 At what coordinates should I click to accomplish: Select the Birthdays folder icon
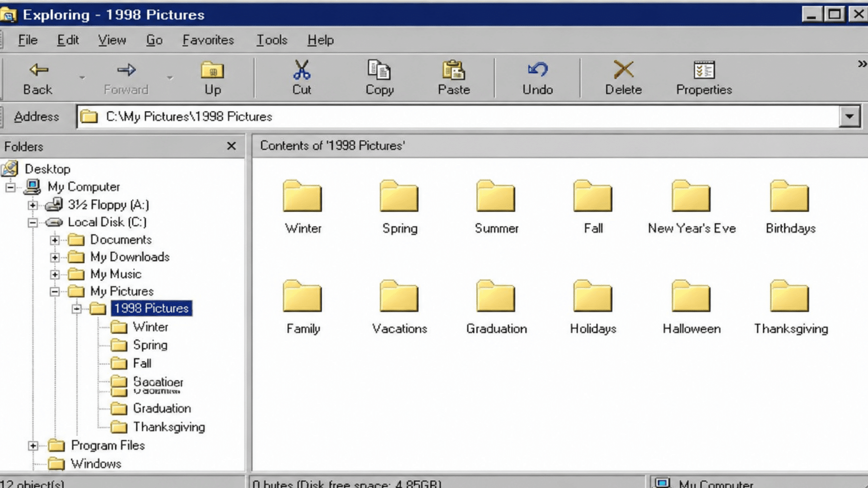790,196
